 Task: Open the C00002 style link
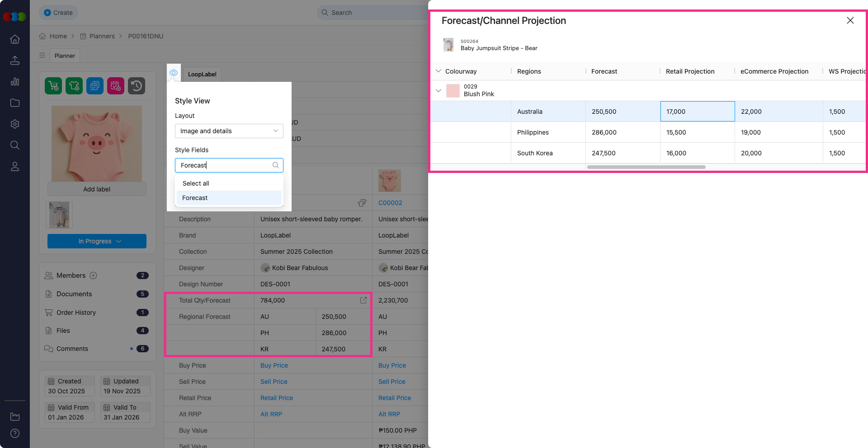[x=390, y=203]
